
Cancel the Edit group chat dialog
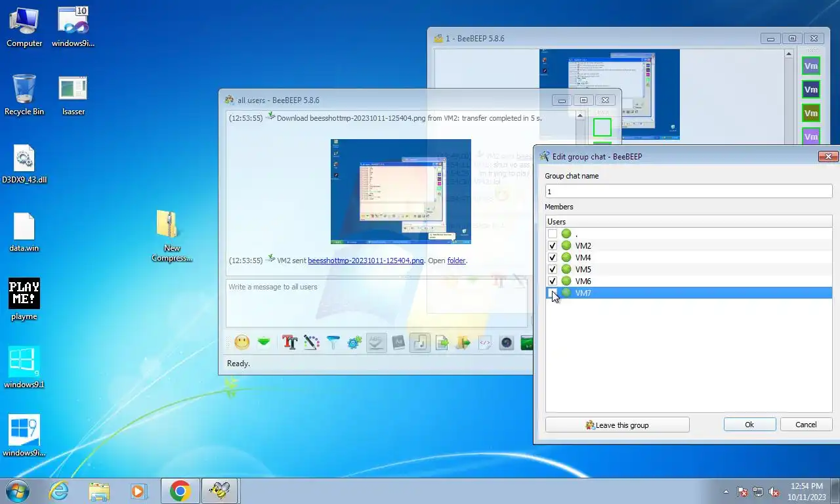pyautogui.click(x=806, y=425)
